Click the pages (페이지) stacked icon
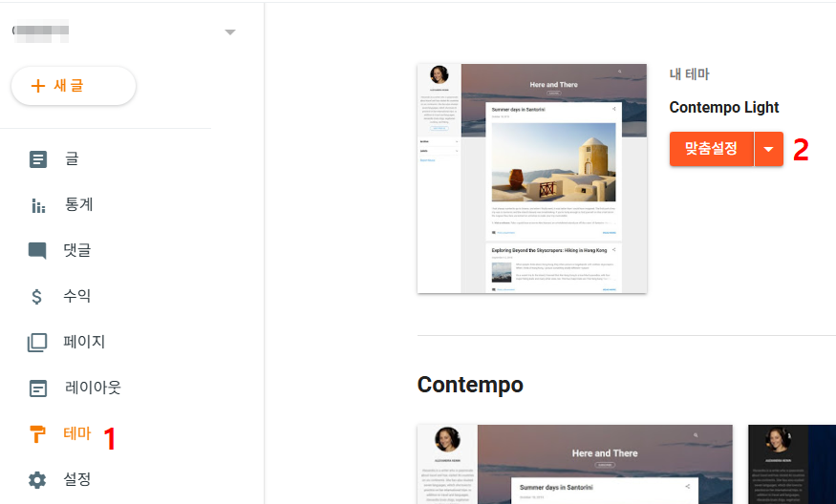 click(37, 342)
